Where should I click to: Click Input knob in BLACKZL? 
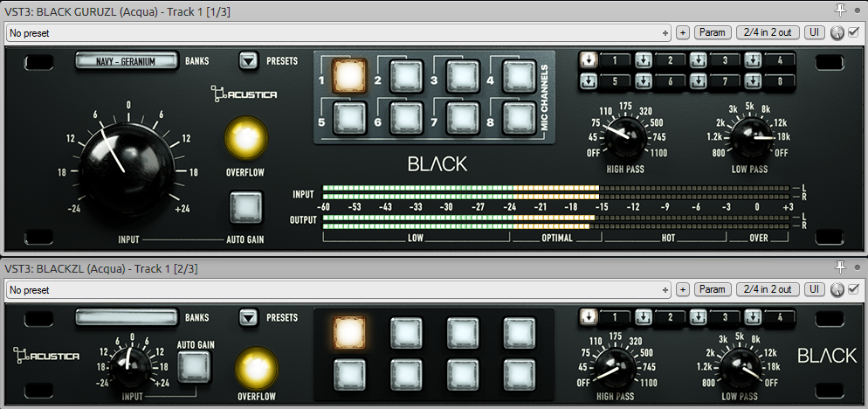(x=131, y=366)
